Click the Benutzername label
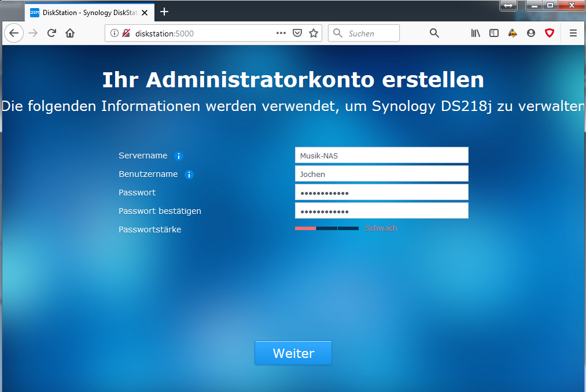This screenshot has width=586, height=392. pos(148,174)
